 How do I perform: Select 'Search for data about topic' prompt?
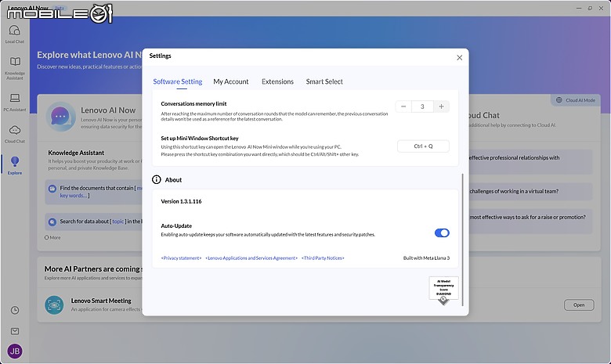click(93, 222)
